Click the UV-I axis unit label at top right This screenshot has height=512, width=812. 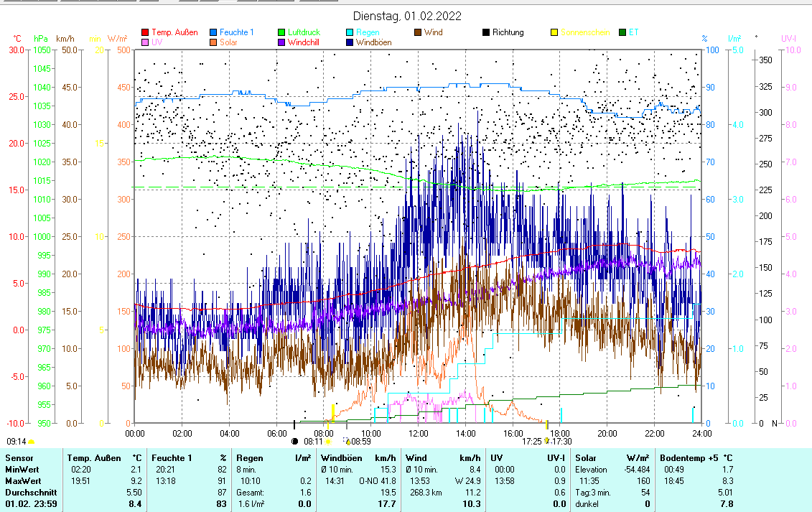[x=788, y=38]
